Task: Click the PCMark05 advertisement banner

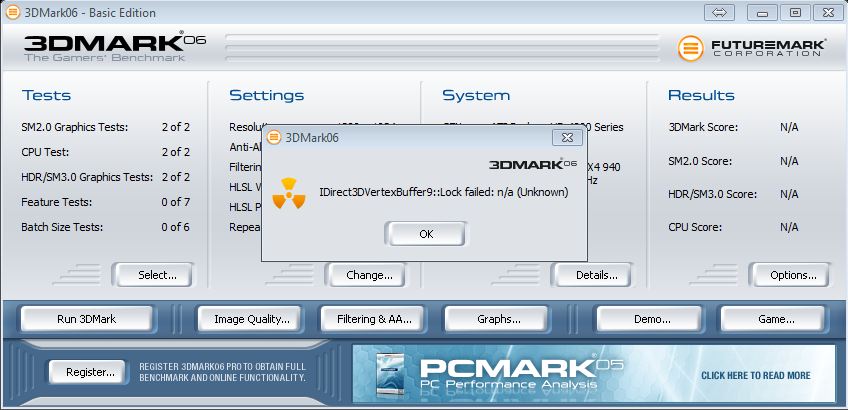Action: (594, 374)
